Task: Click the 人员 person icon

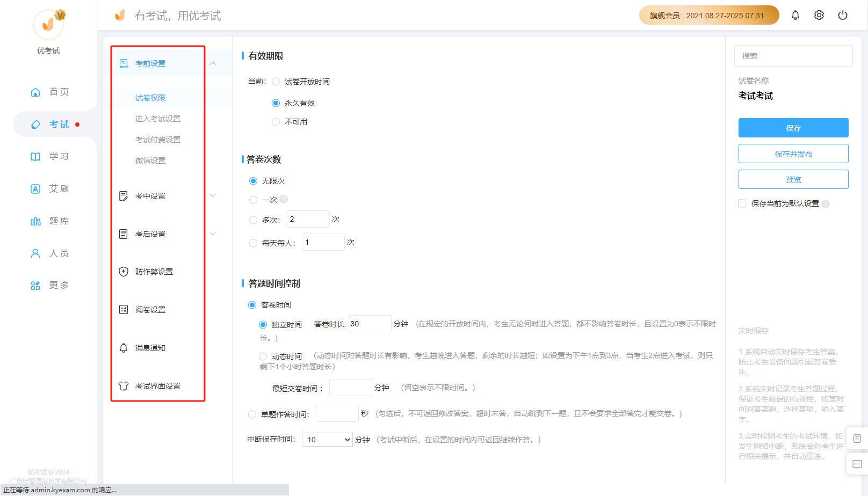Action: coord(35,253)
